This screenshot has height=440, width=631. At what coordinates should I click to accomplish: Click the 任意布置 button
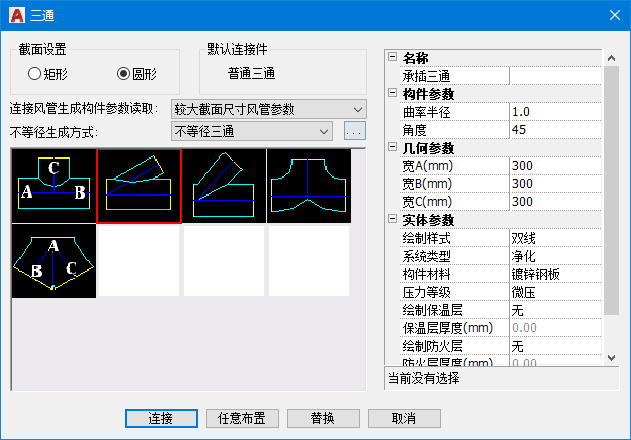tap(242, 418)
